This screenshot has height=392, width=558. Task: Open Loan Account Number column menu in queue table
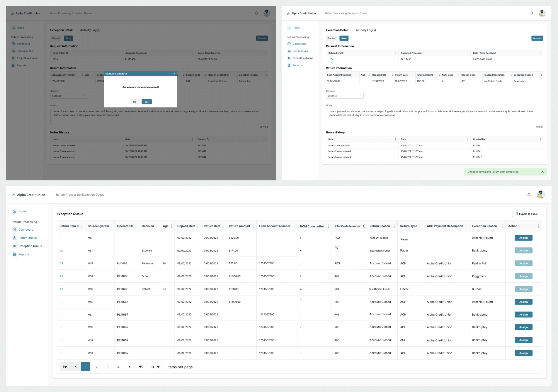[x=294, y=226]
